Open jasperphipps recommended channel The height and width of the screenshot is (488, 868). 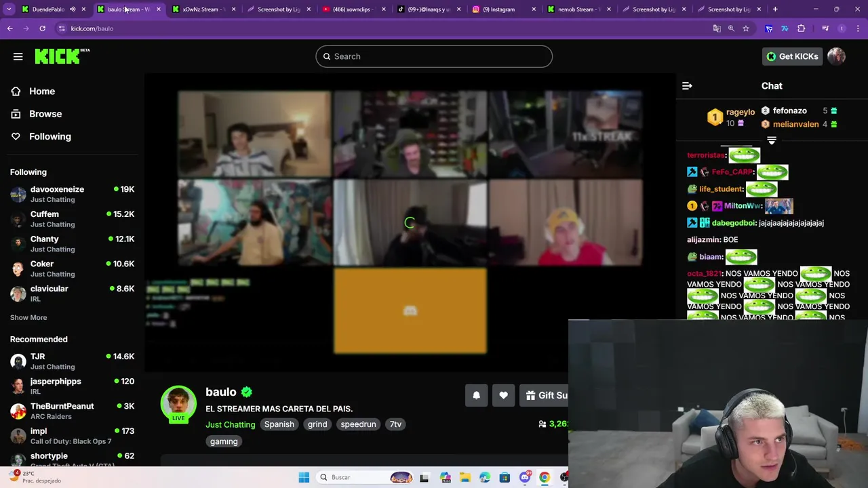pos(72,386)
